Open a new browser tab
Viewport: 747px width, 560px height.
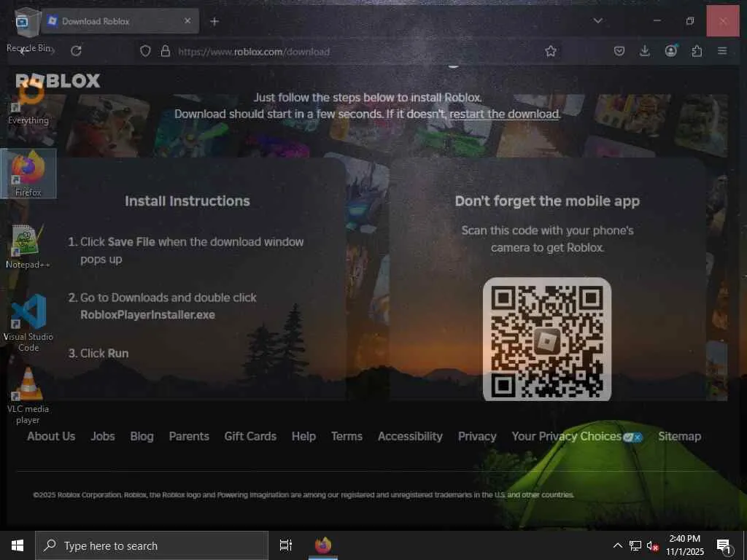pos(214,21)
